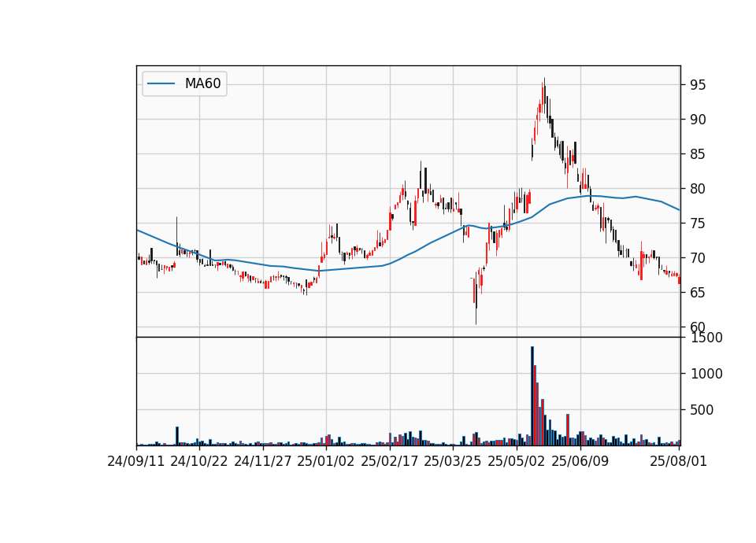756x543 pixels.
Task: Click the 65 price axis label
Action: tap(698, 293)
